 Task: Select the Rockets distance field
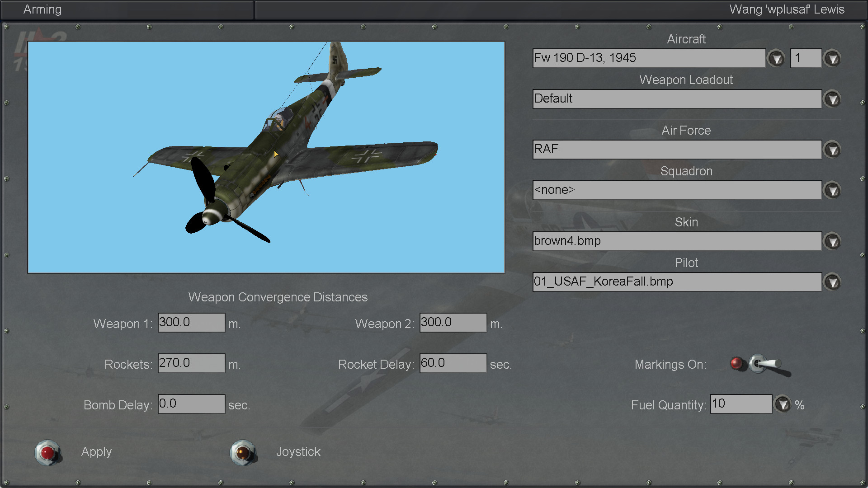[191, 363]
